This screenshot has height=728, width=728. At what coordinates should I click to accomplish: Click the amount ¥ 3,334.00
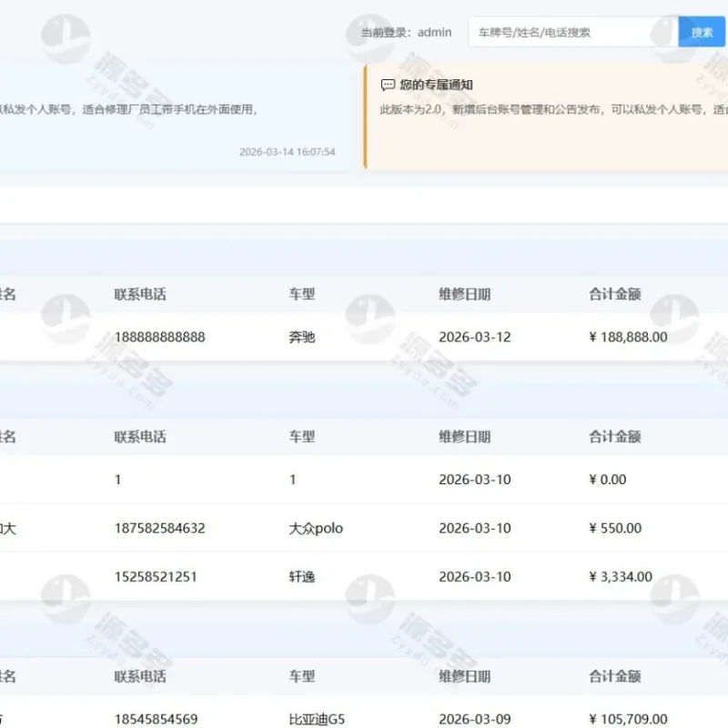point(621,577)
